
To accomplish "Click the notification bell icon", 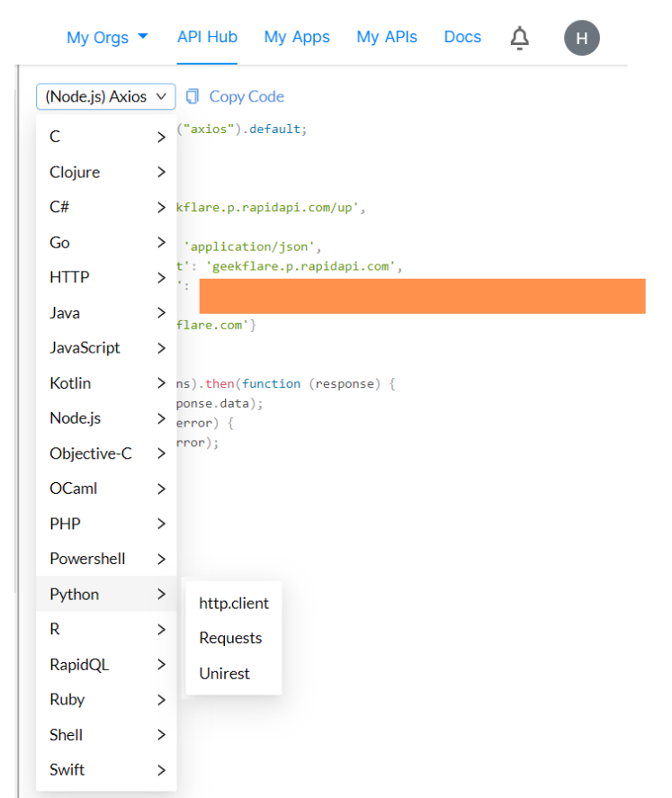I will (x=519, y=38).
